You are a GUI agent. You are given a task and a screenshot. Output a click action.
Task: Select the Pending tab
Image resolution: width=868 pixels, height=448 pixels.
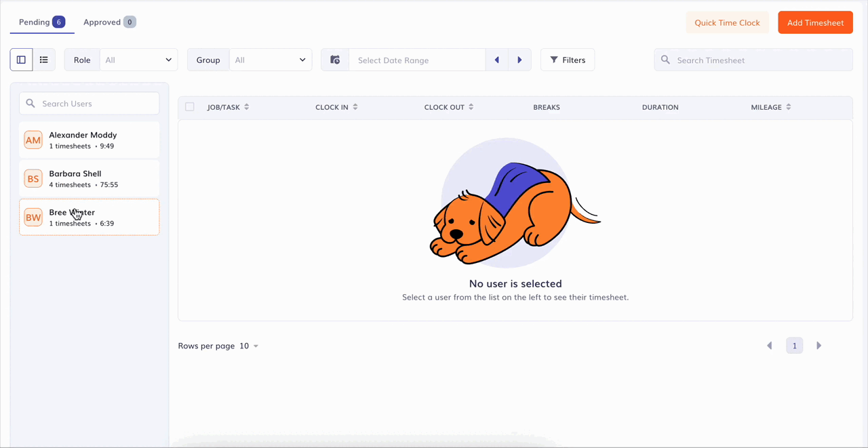click(41, 22)
